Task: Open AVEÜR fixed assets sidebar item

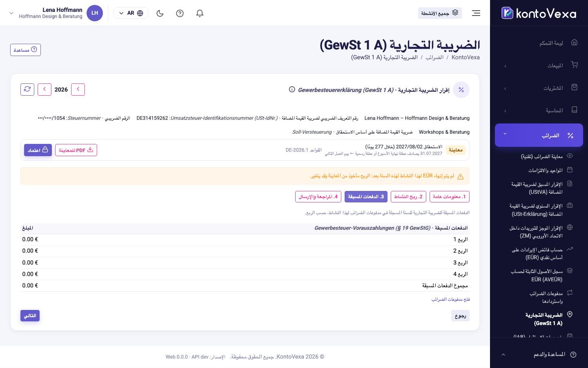Action: pos(539,275)
